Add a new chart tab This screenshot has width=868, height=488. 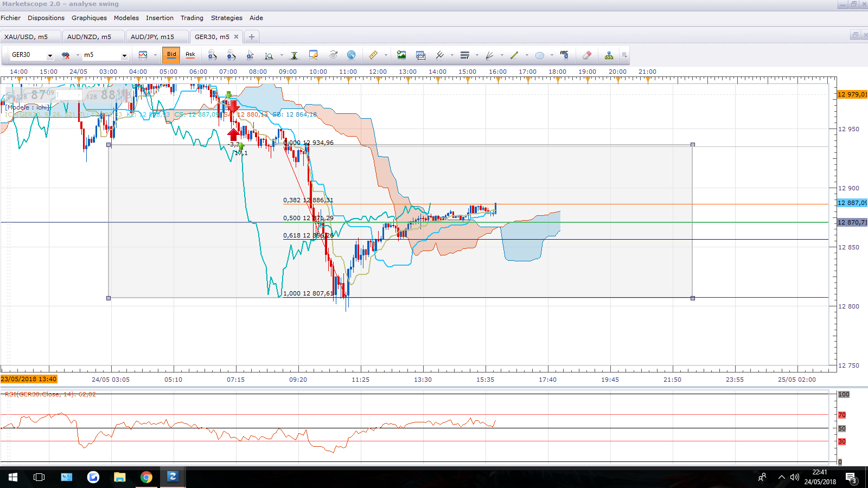[252, 37]
